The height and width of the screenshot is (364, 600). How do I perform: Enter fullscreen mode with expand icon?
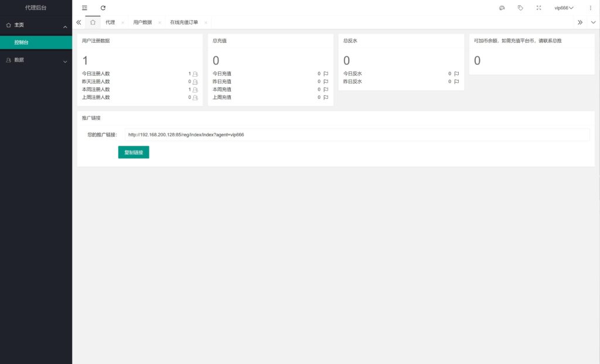click(538, 8)
